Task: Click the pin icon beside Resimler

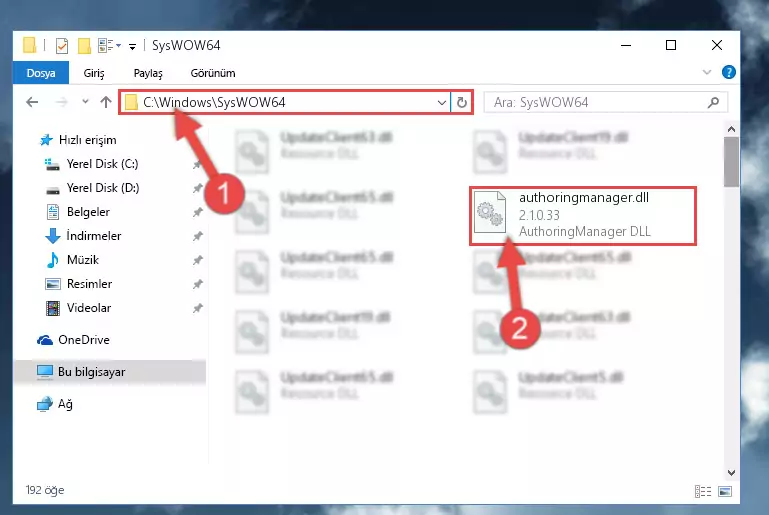Action: click(x=197, y=284)
